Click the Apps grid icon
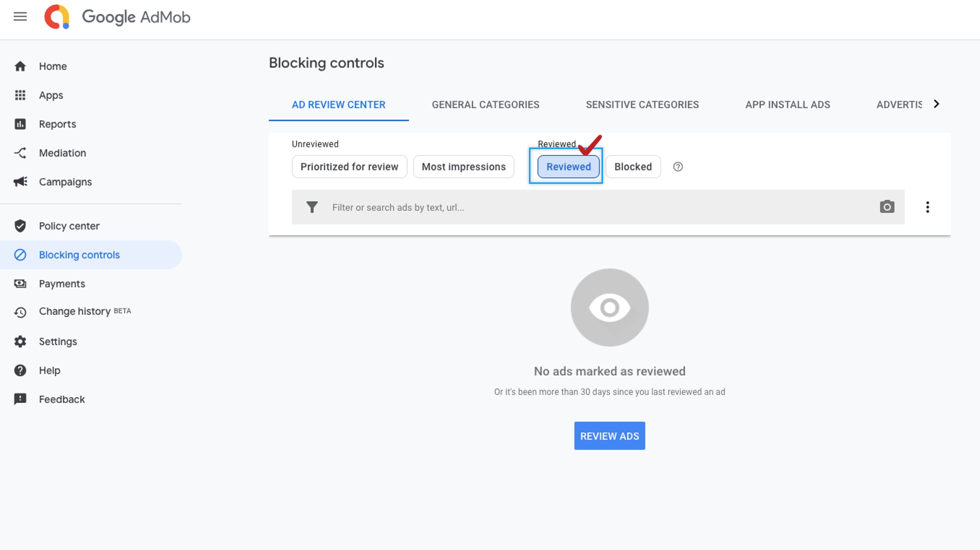 (x=20, y=95)
